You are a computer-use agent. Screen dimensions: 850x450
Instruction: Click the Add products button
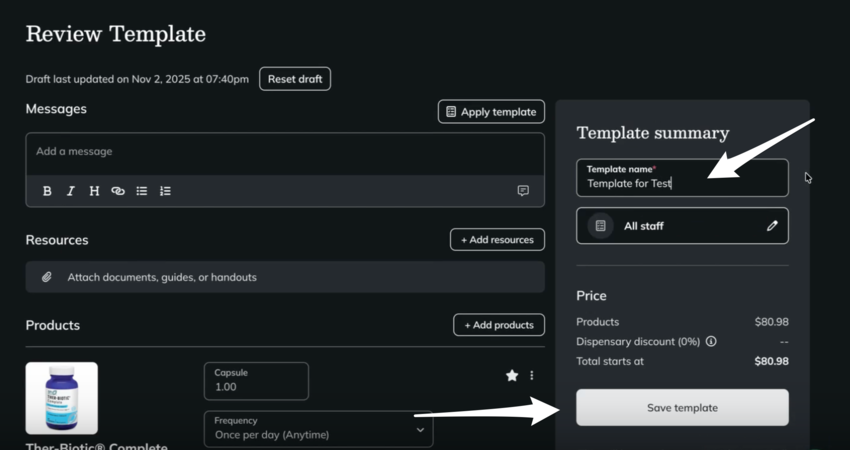point(499,325)
